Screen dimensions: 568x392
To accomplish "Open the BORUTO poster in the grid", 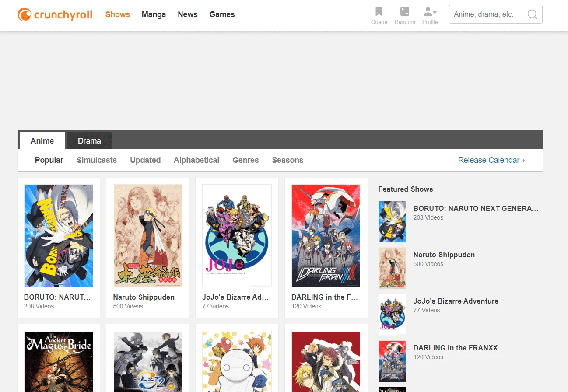I will [59, 236].
